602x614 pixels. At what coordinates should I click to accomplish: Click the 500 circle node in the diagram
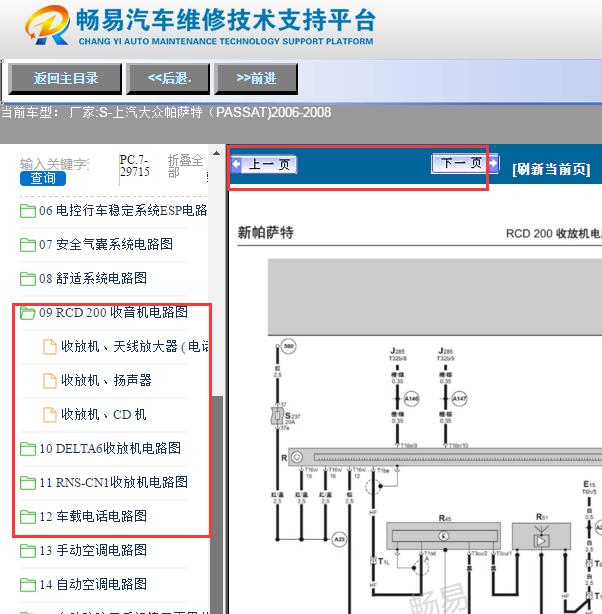[289, 346]
